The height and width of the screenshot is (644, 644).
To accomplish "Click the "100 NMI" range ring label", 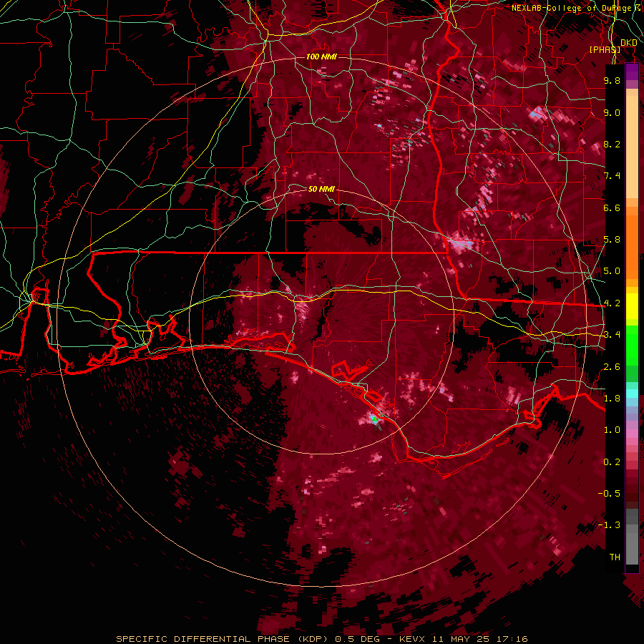I will (321, 57).
